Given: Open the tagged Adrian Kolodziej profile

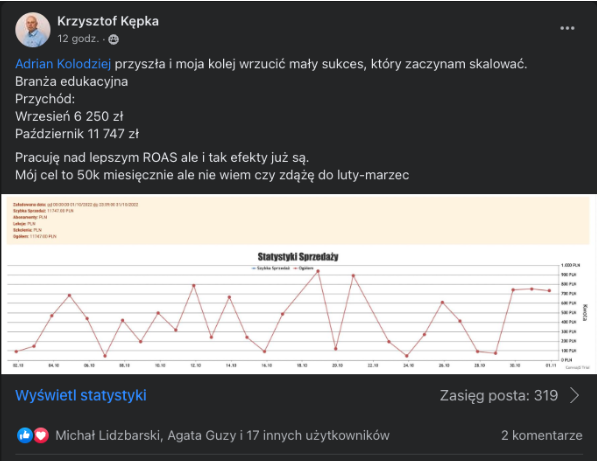Looking at the screenshot, I should point(63,64).
